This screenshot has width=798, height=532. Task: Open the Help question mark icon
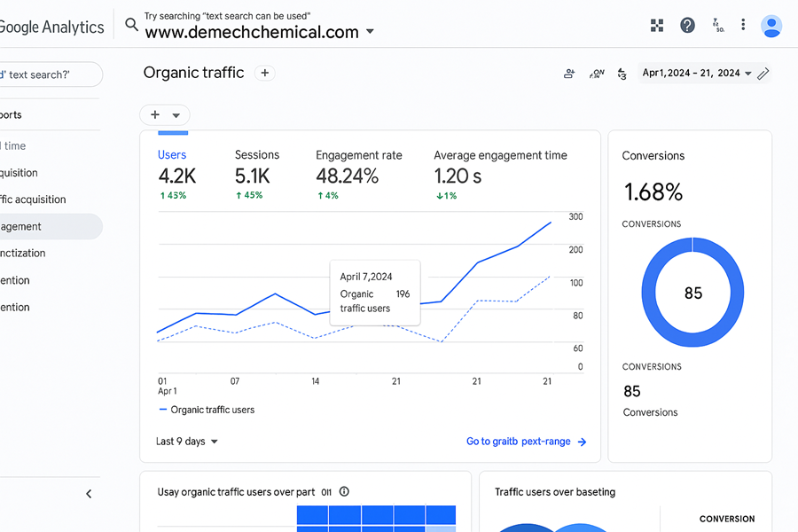coord(687,25)
